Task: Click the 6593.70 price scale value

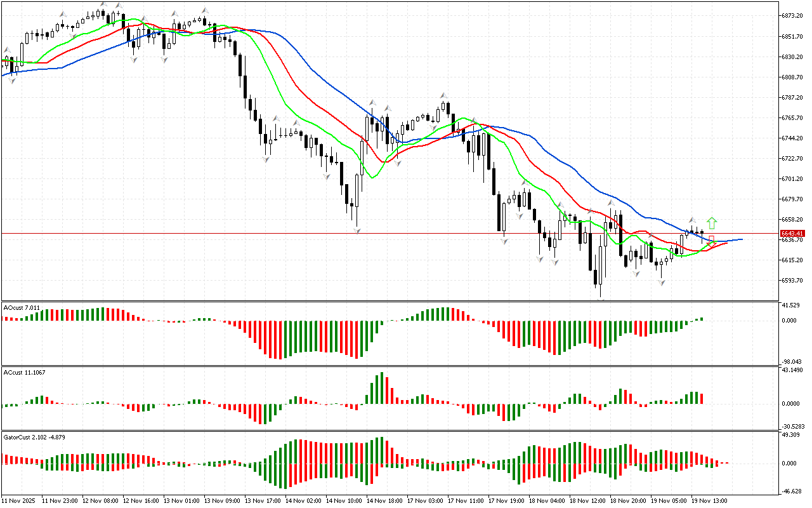Action: 793,281
